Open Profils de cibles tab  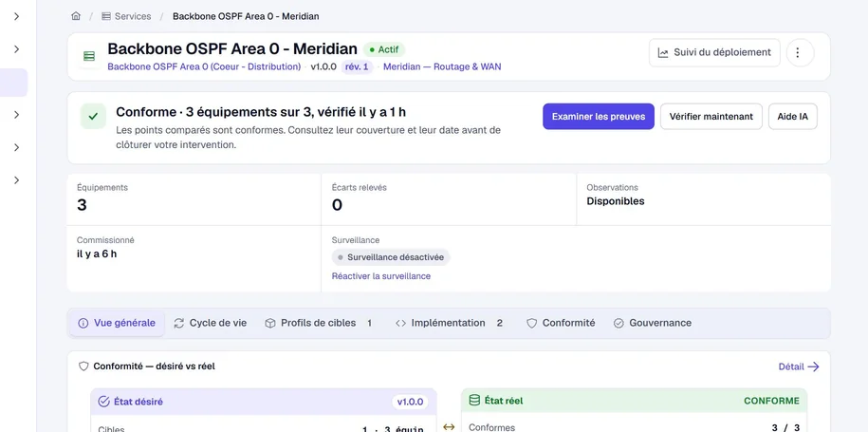coord(319,323)
